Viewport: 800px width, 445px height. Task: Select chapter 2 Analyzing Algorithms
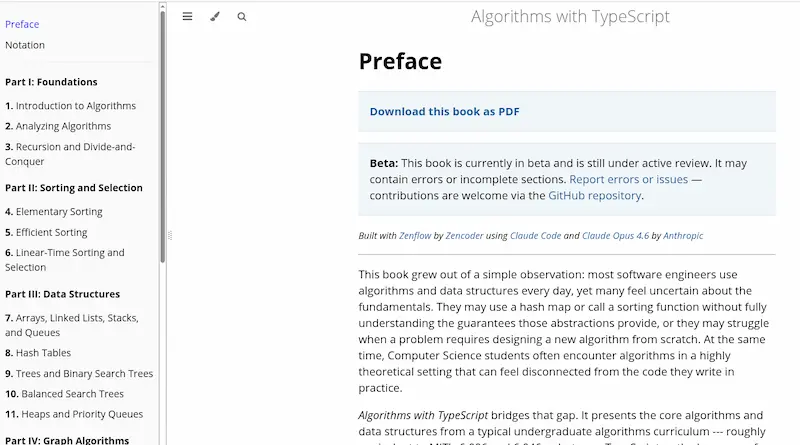(x=58, y=126)
